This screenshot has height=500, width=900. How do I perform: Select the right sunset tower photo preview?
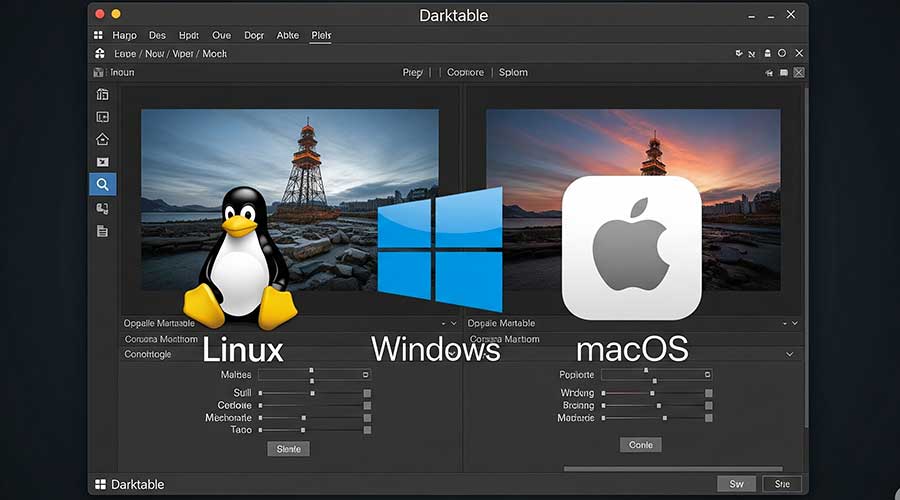click(x=633, y=200)
